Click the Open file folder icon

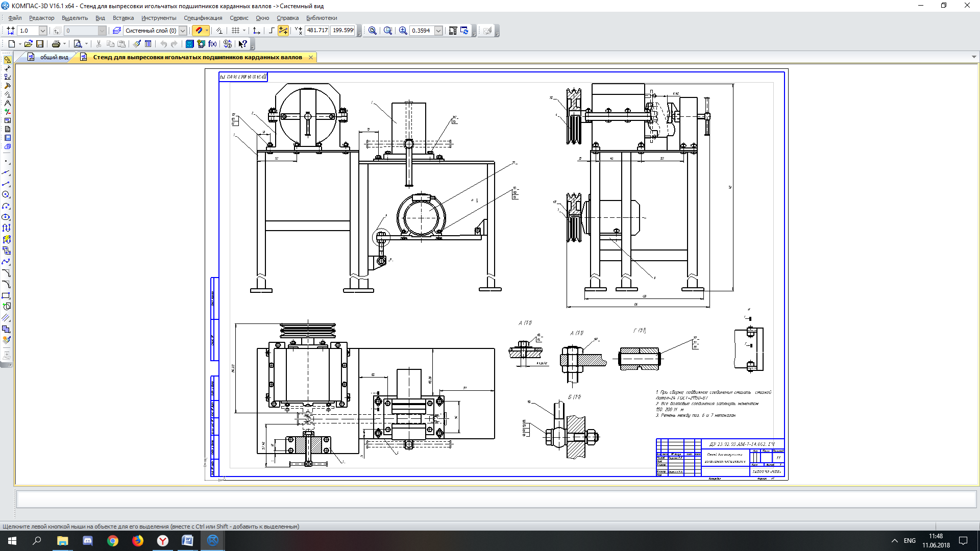29,44
